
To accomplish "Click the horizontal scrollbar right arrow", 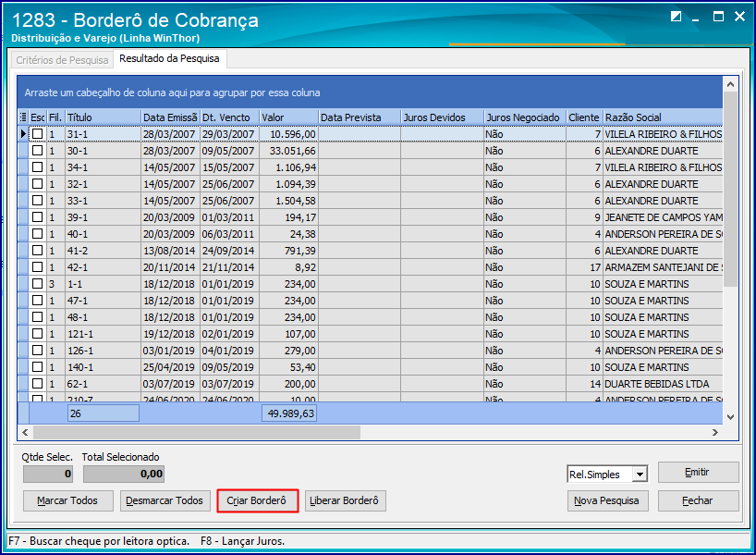I will click(x=714, y=432).
